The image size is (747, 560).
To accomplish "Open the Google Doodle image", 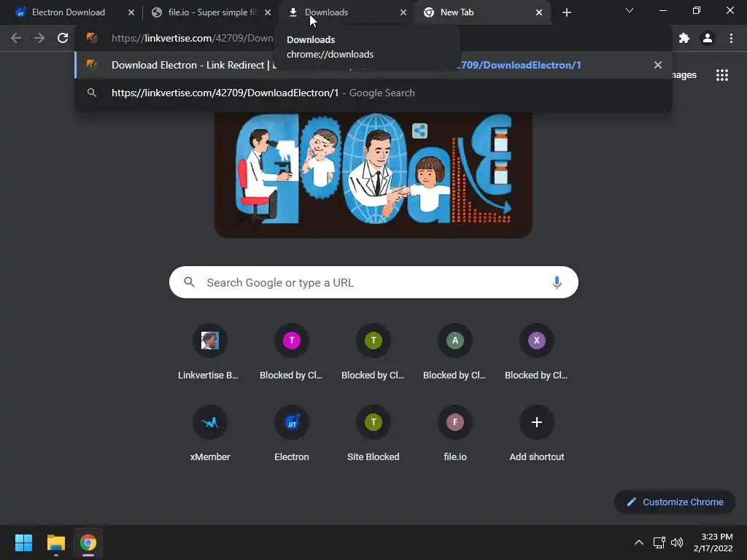I will click(373, 175).
